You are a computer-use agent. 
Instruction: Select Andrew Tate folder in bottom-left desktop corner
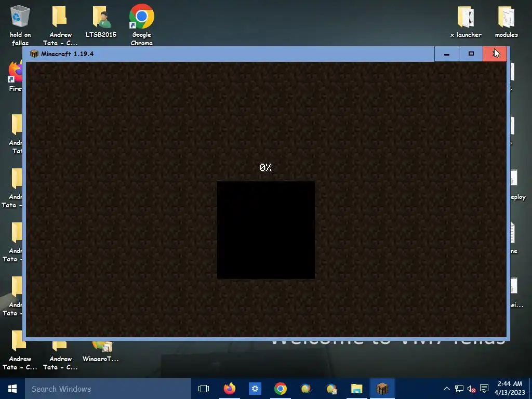click(20, 351)
